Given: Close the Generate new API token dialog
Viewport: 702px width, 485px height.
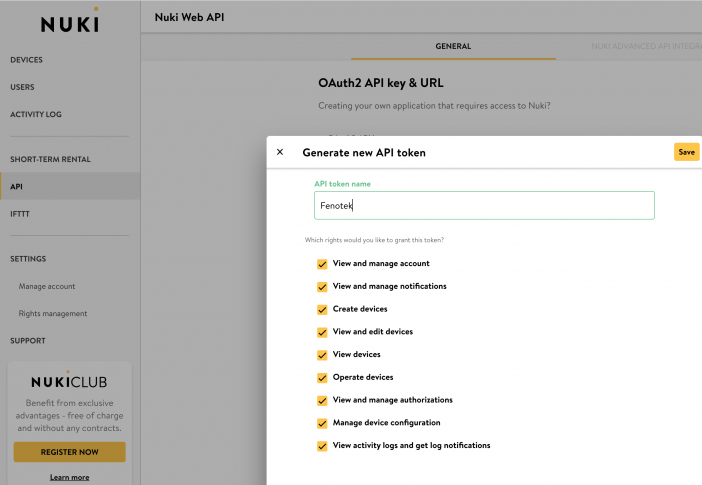Looking at the screenshot, I should click(280, 152).
